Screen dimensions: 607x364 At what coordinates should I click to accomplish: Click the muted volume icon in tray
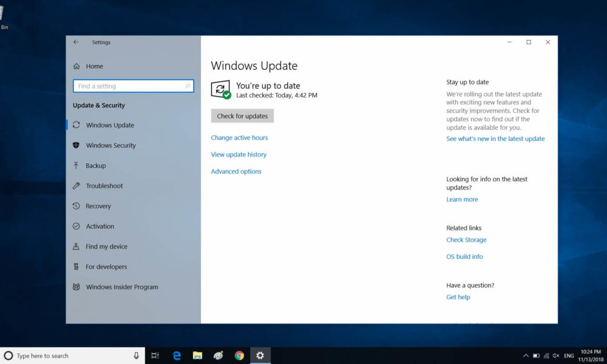[x=556, y=356]
